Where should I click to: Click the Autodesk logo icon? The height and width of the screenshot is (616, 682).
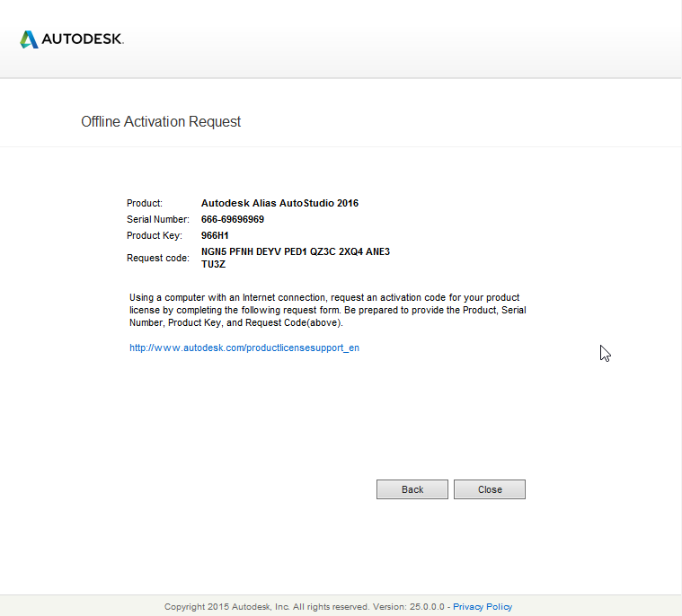(29, 40)
